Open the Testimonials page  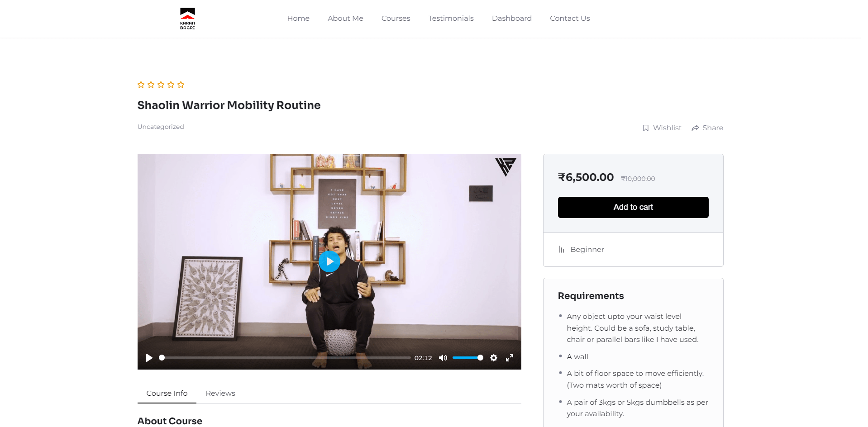(x=451, y=19)
